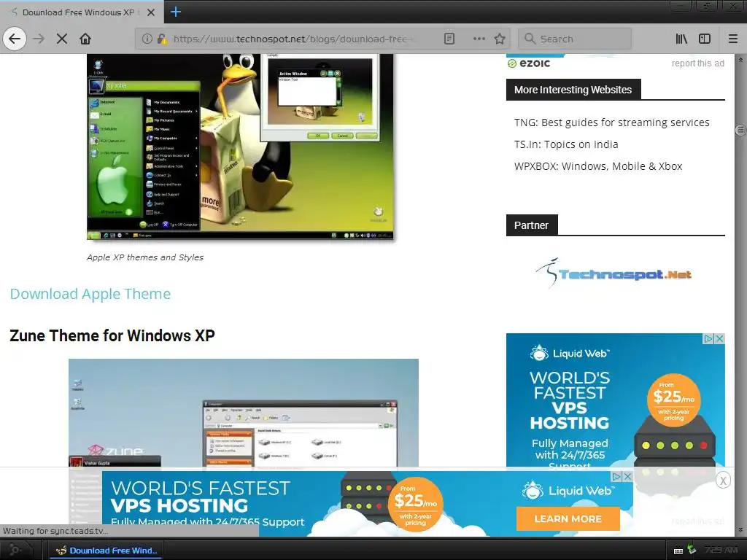Click AdChoices icon on bottom banner
This screenshot has width=747, height=560.
click(617, 476)
